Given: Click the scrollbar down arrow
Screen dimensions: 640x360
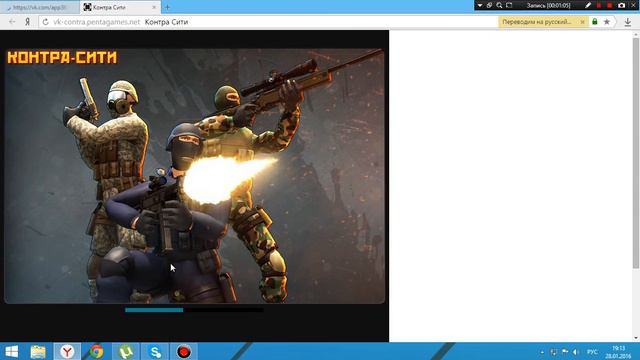Looking at the screenshot, I should [x=636, y=338].
